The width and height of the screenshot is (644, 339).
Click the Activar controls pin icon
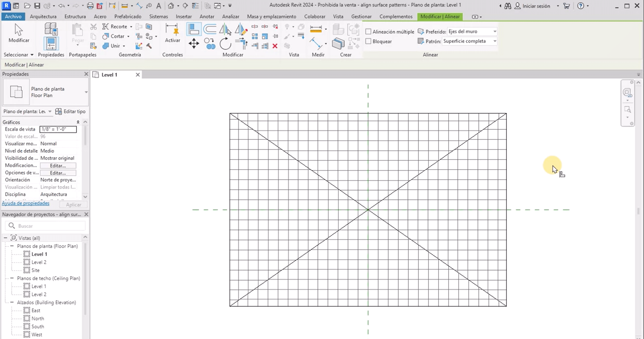tap(172, 29)
